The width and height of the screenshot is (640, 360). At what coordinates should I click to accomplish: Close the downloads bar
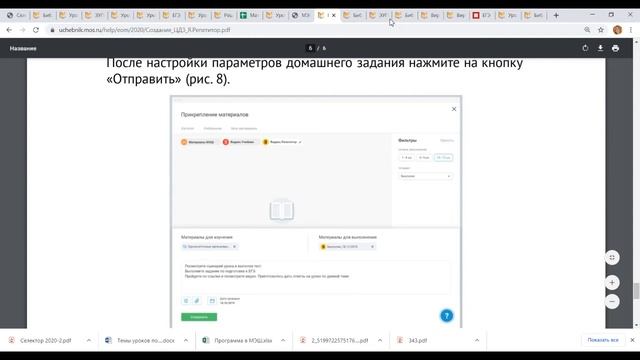click(x=632, y=340)
